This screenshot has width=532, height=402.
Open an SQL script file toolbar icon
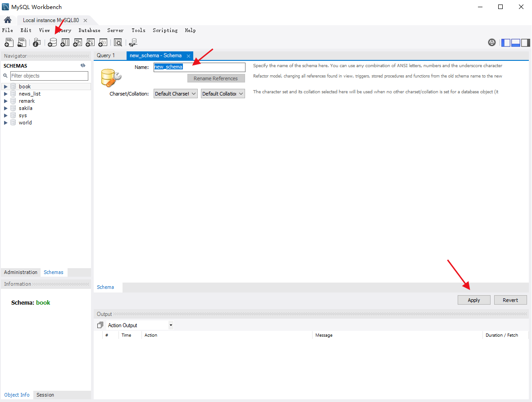(x=22, y=42)
